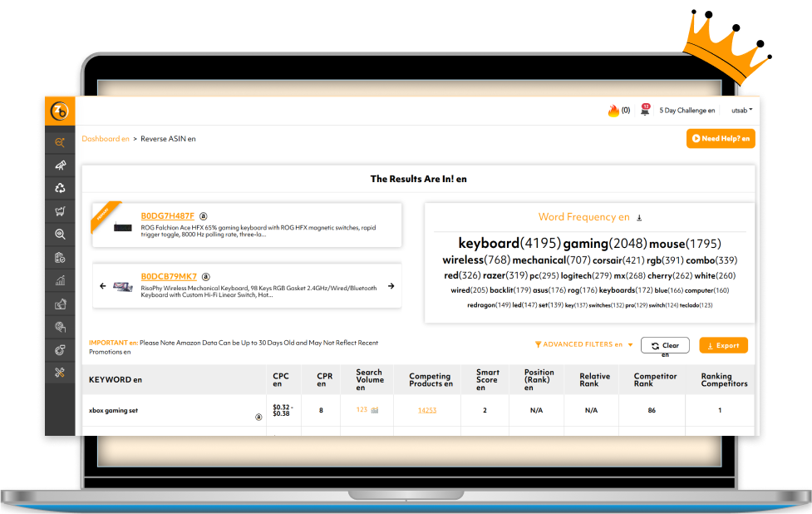This screenshot has height=514, width=812.
Task: Download the Word Frequency list
Action: (x=639, y=218)
